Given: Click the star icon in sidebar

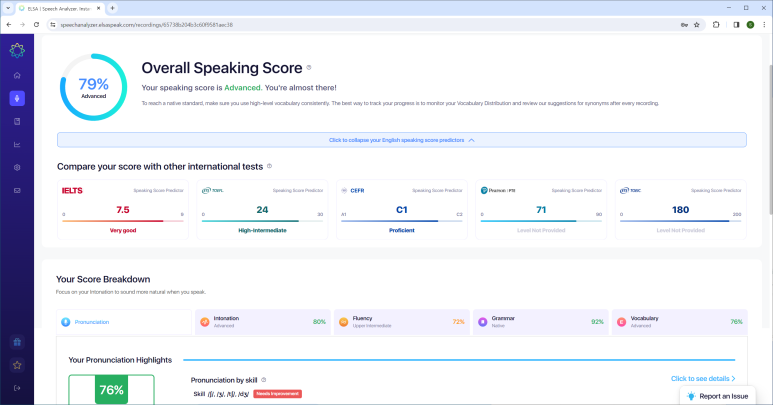Looking at the screenshot, I should pos(17,365).
